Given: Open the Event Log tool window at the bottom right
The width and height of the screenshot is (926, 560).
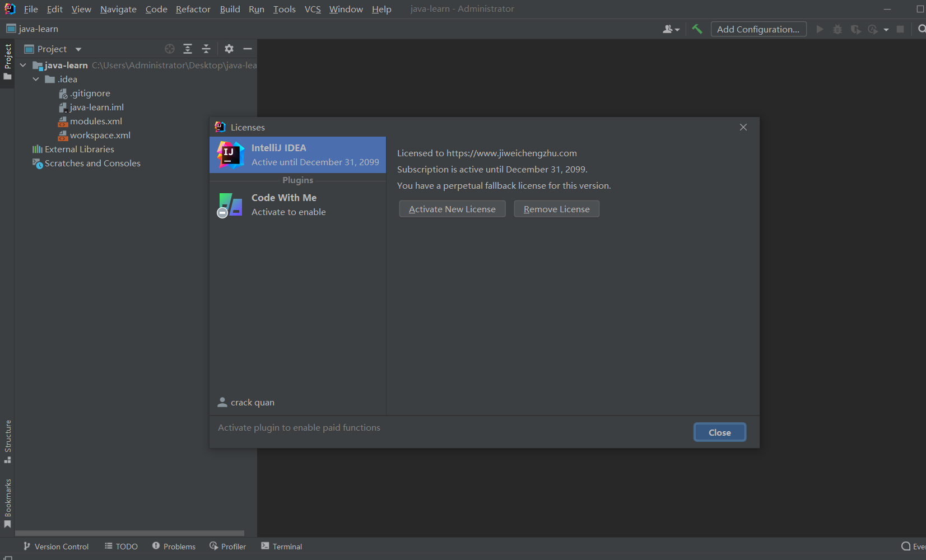Looking at the screenshot, I should [913, 546].
